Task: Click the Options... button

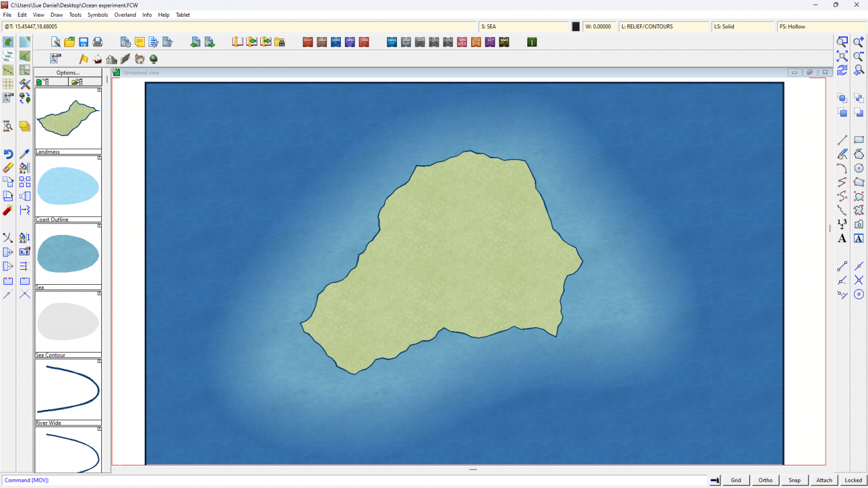Action: 68,73
